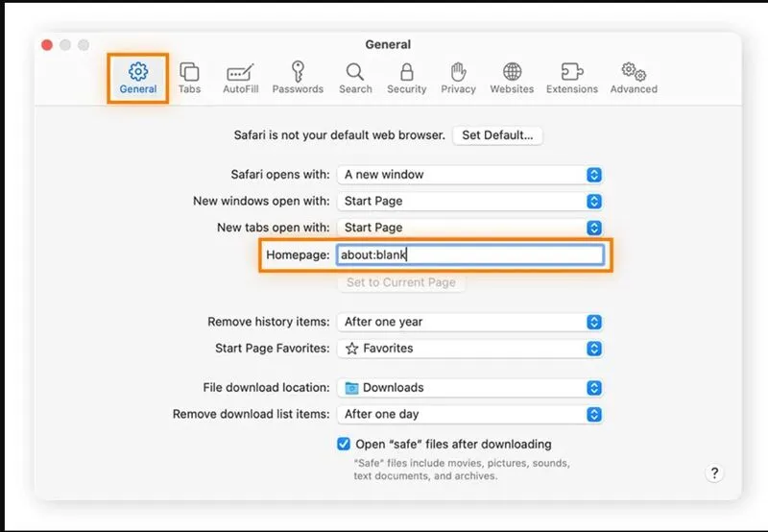Close the preferences window with red button
Image resolution: width=768 pixels, height=532 pixels.
tap(47, 45)
